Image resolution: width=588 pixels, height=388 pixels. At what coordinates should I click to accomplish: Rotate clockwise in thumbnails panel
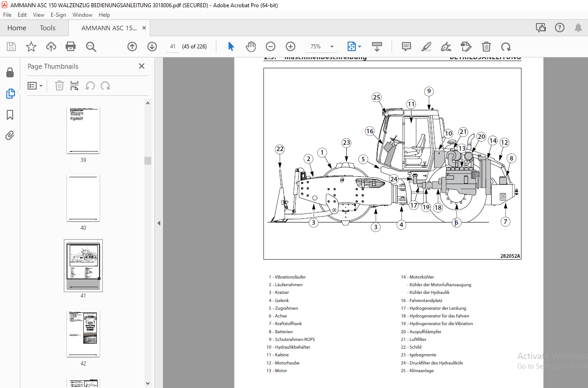coord(105,85)
